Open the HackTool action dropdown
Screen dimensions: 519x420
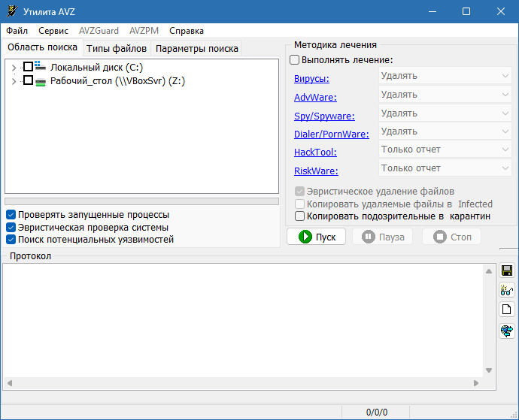[x=445, y=150]
